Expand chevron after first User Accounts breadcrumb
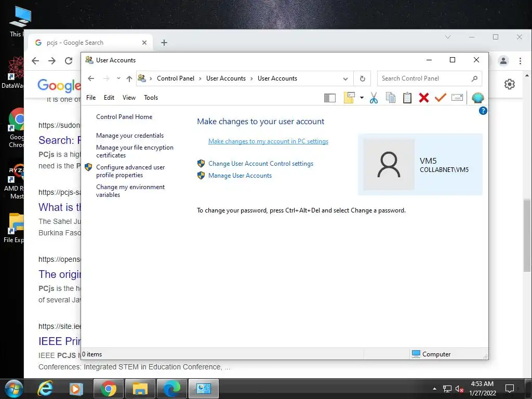This screenshot has height=399, width=532. tap(251, 79)
